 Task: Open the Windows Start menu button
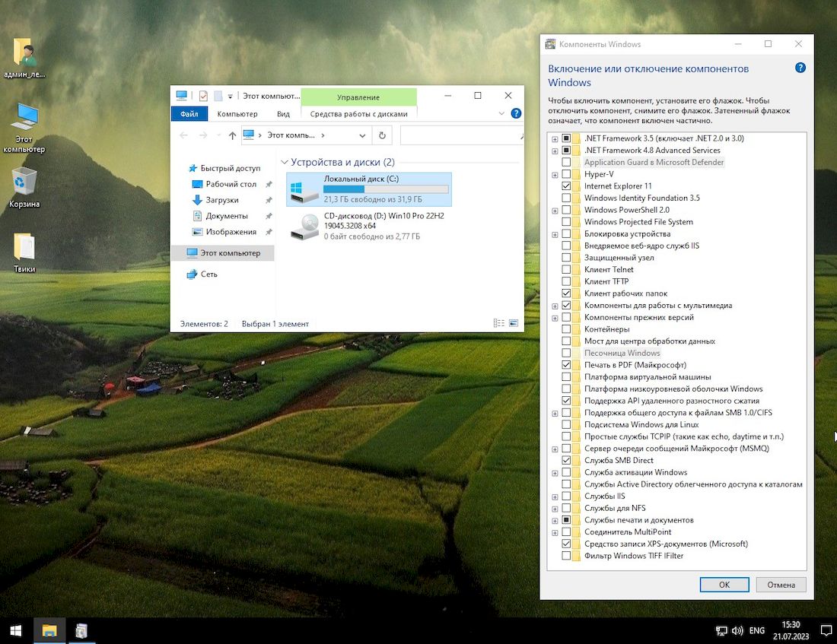pyautogui.click(x=15, y=630)
